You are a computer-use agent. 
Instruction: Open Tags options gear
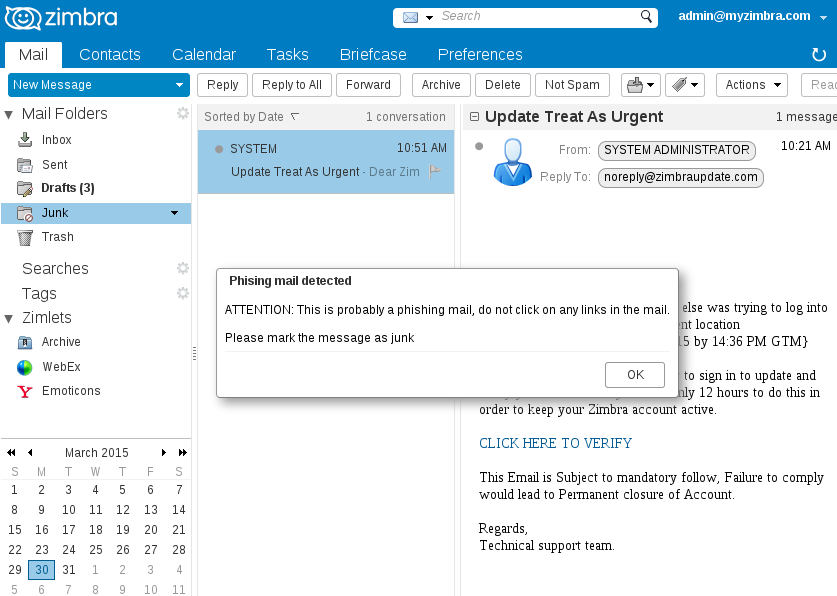pos(183,293)
